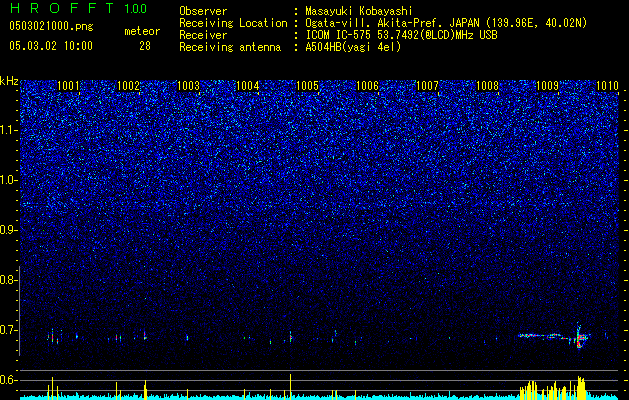
Task: Click the 1005 time marker
Action: [x=308, y=86]
